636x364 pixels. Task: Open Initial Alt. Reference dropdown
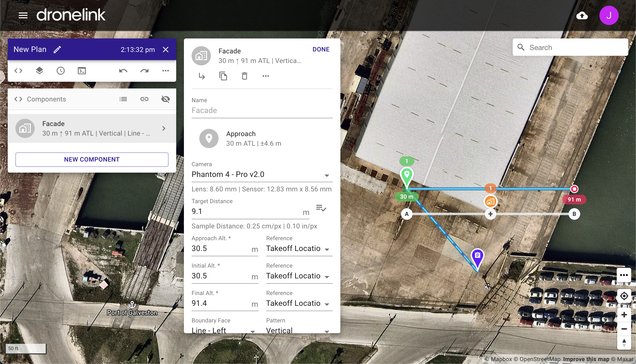[299, 276]
